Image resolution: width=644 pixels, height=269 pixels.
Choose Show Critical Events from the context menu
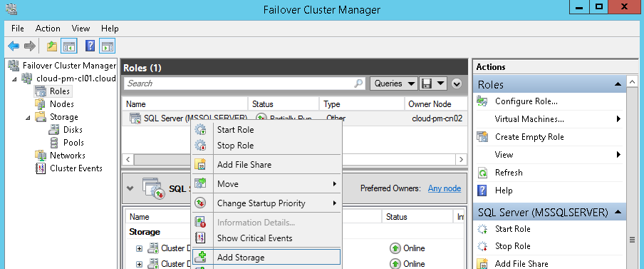coord(266,238)
